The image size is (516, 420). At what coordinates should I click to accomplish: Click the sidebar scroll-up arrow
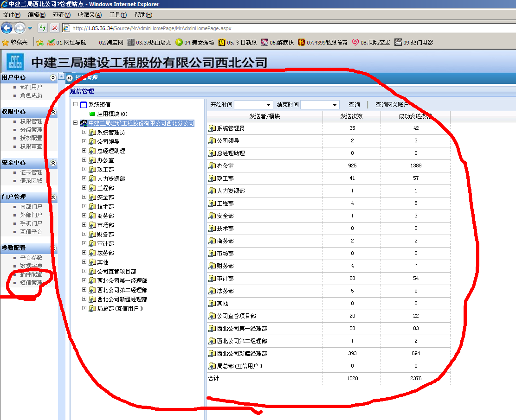pyautogui.click(x=61, y=76)
